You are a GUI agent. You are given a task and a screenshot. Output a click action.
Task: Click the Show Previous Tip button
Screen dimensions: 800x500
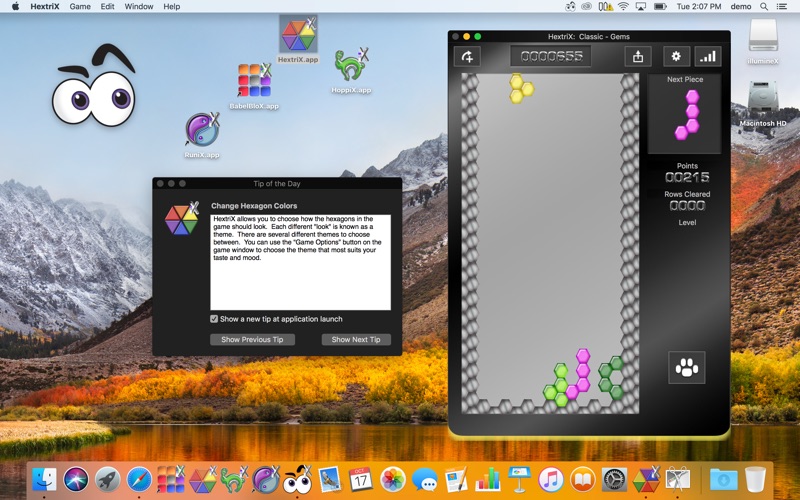click(252, 339)
